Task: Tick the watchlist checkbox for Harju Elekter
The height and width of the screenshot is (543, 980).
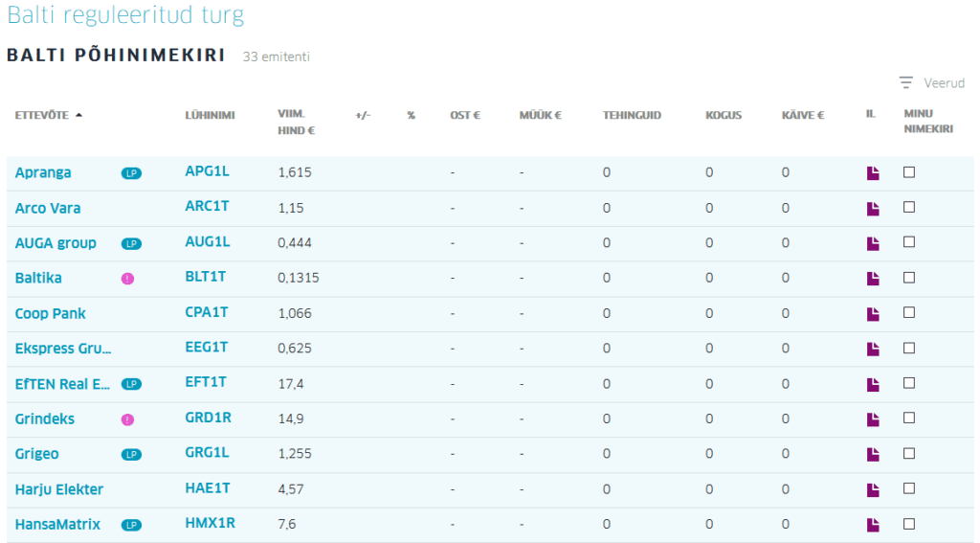Action: (x=909, y=488)
